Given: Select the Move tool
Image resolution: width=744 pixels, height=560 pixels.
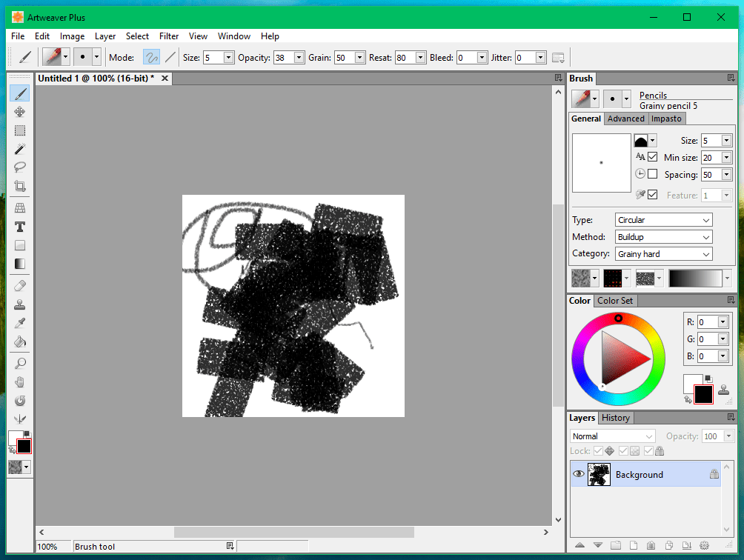Looking at the screenshot, I should 20,112.
